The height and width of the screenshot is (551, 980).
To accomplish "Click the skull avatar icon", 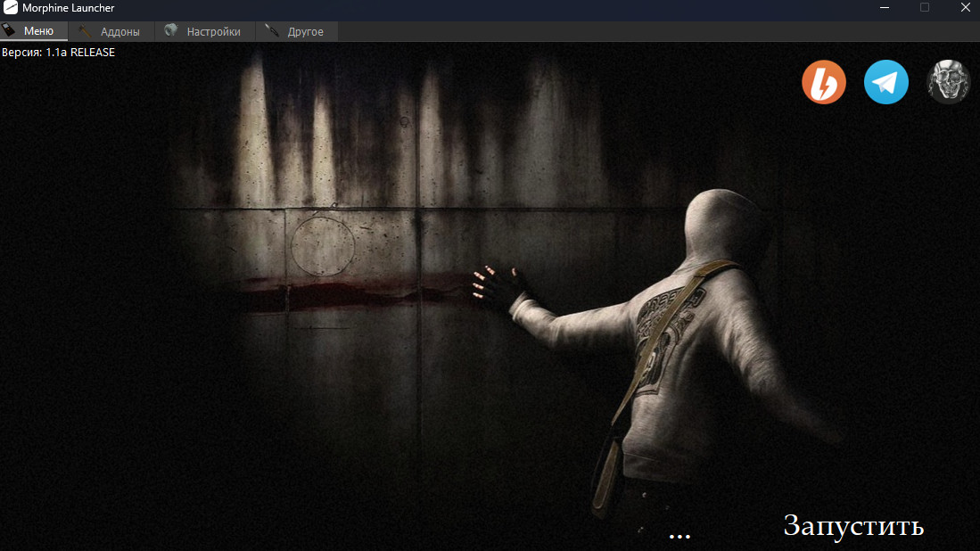I will pyautogui.click(x=948, y=83).
